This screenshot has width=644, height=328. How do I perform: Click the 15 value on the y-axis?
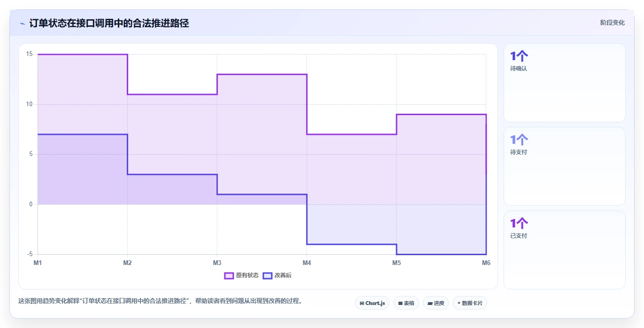(29, 54)
